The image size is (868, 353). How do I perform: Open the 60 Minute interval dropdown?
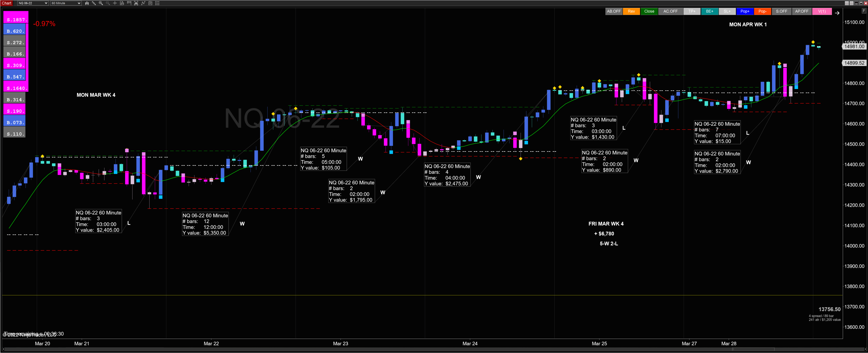click(x=66, y=3)
